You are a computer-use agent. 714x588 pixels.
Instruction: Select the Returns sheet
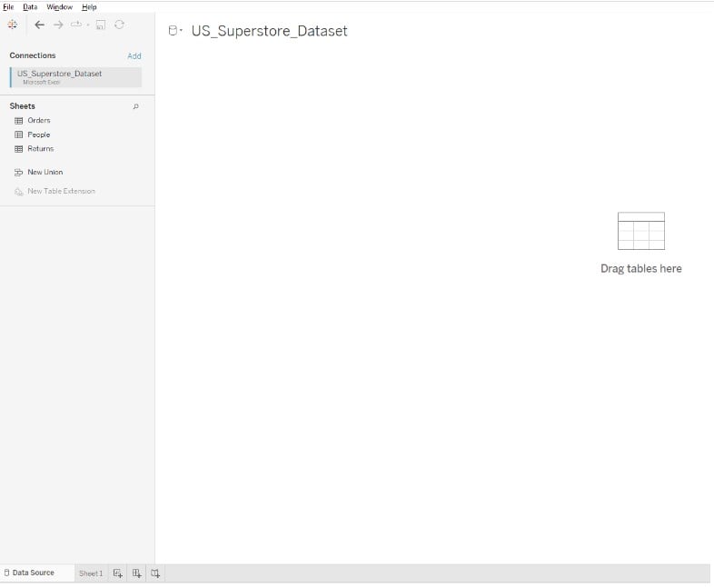[41, 149]
